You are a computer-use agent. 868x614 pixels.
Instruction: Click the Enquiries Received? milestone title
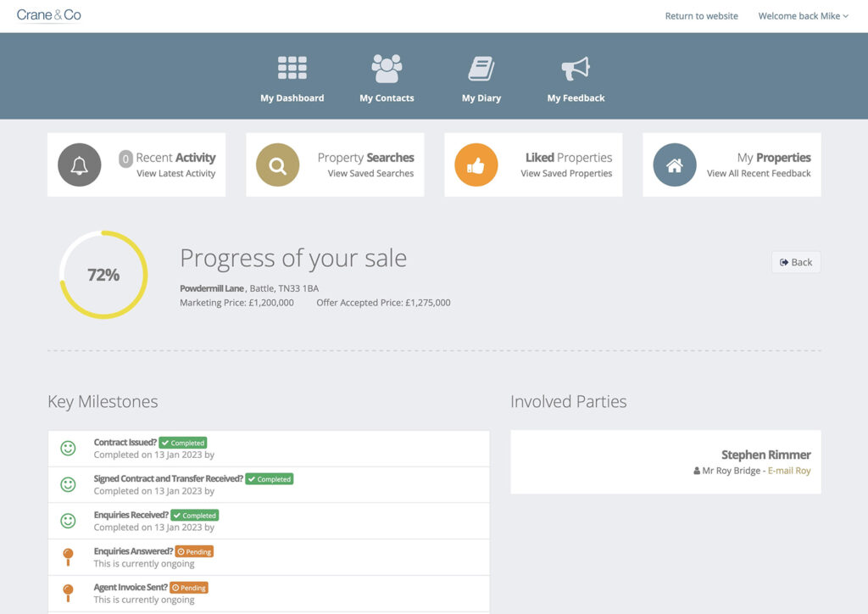tap(131, 515)
